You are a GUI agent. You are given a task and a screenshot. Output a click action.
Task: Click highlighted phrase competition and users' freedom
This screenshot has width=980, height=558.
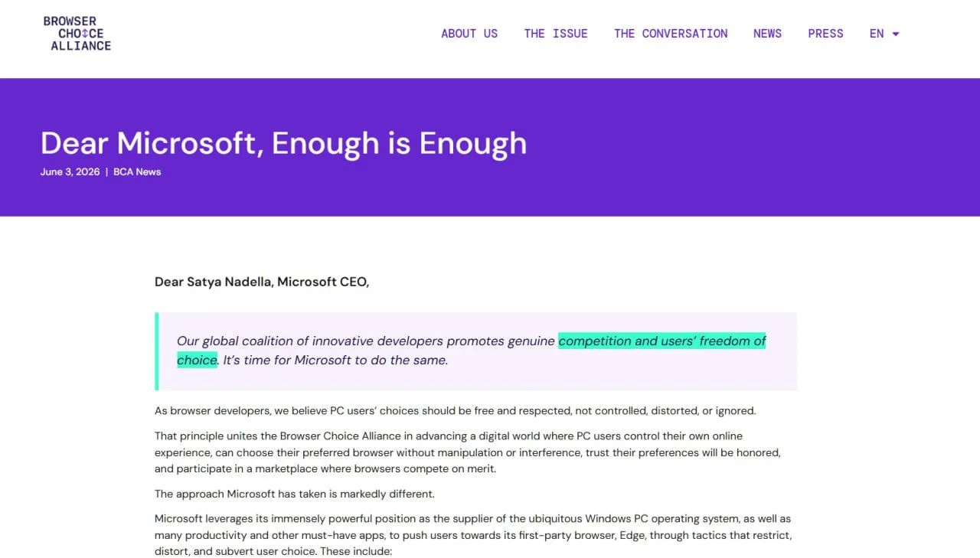[x=661, y=341]
